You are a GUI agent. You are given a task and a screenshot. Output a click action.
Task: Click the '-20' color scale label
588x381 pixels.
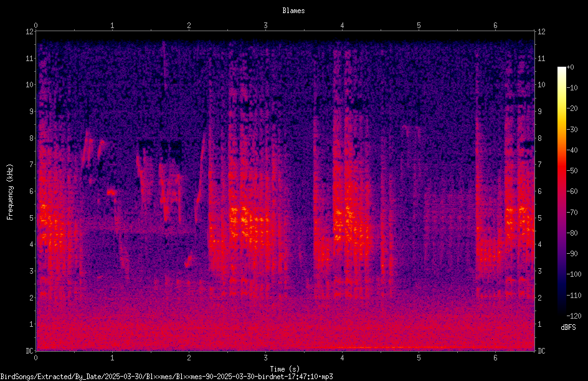tap(572, 109)
